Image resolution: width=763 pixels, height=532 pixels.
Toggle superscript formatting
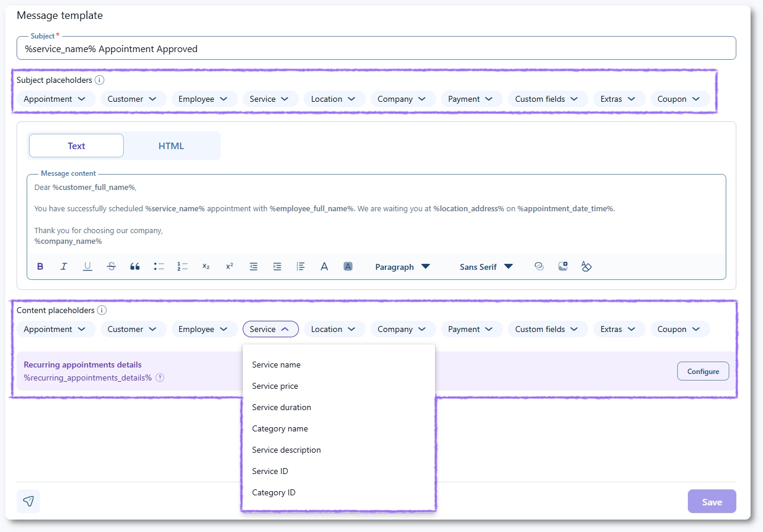(x=230, y=267)
